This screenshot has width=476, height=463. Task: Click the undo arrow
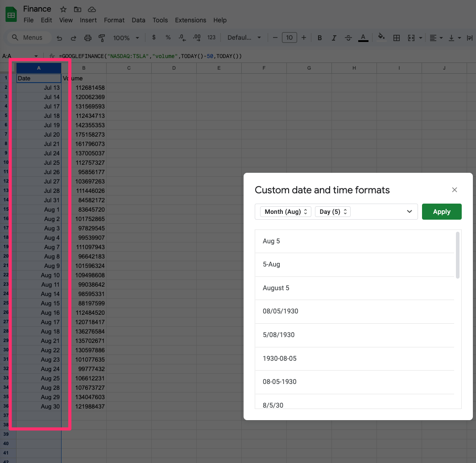(x=59, y=38)
